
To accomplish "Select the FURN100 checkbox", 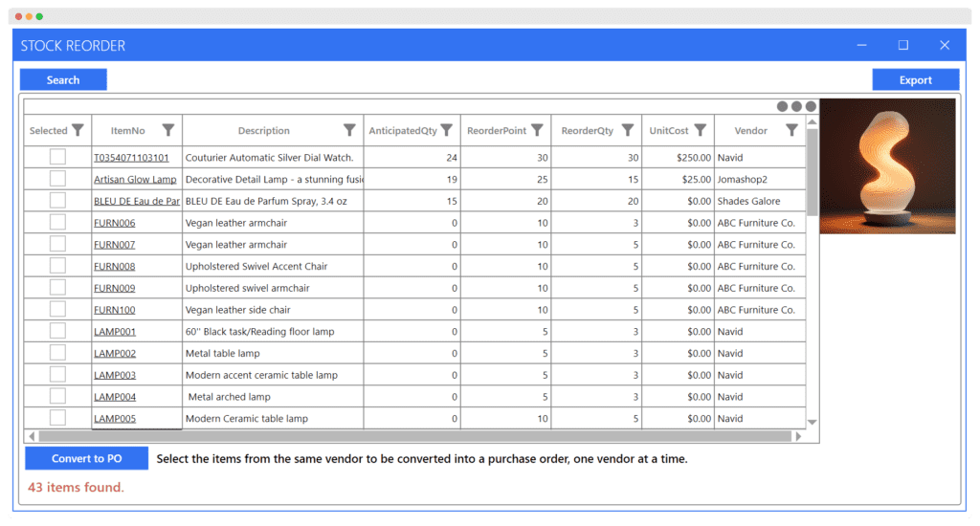I will pyautogui.click(x=57, y=309).
